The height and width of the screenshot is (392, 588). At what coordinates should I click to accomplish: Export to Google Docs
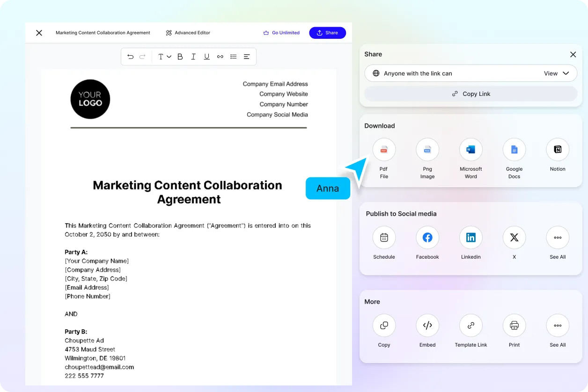pyautogui.click(x=514, y=150)
